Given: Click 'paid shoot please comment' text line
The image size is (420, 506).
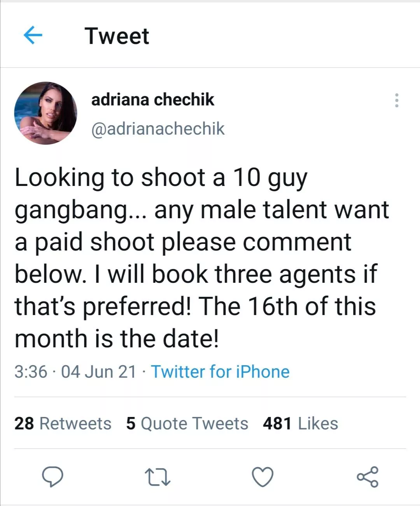Looking at the screenshot, I should 183,242.
